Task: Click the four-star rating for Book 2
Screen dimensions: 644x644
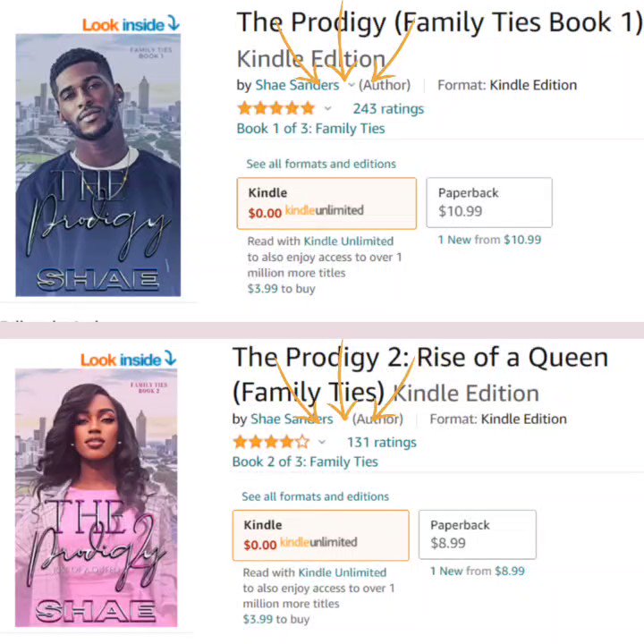Action: 272,443
